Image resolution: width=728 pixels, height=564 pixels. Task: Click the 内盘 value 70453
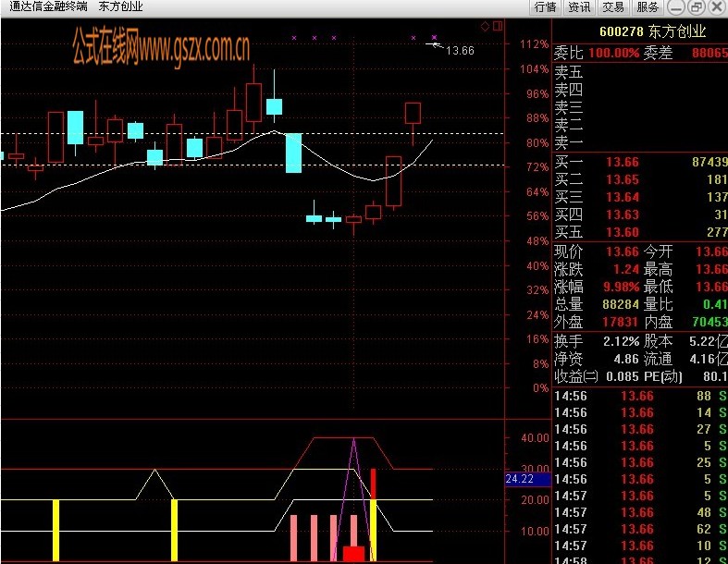click(x=709, y=322)
